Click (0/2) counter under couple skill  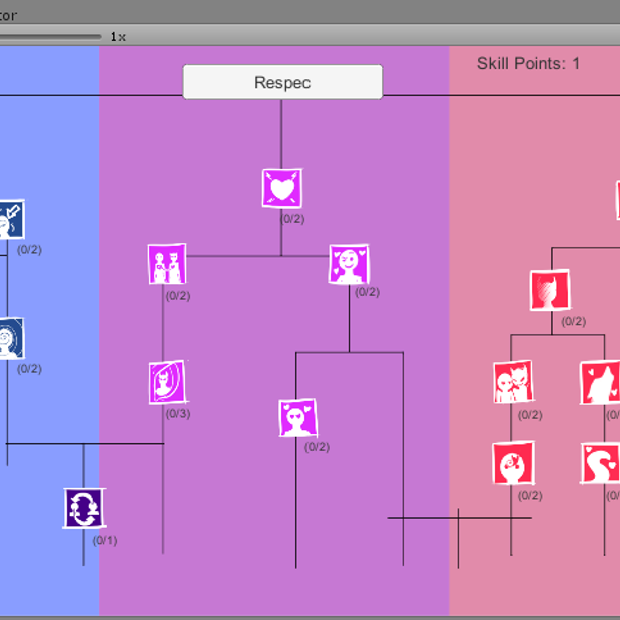178,296
